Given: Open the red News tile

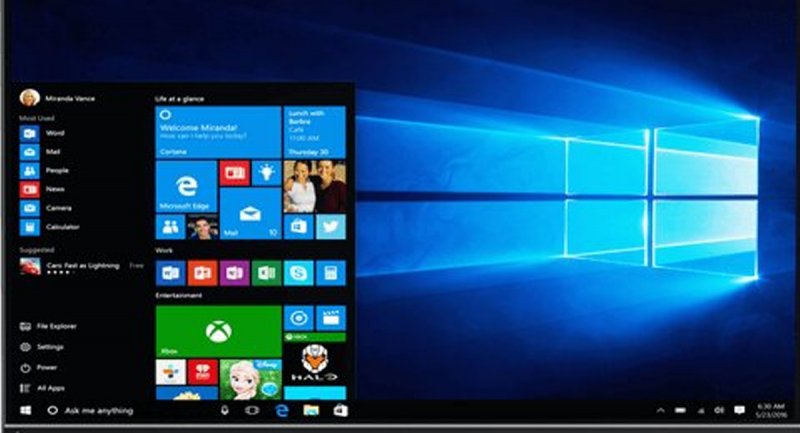Looking at the screenshot, I should [x=235, y=173].
